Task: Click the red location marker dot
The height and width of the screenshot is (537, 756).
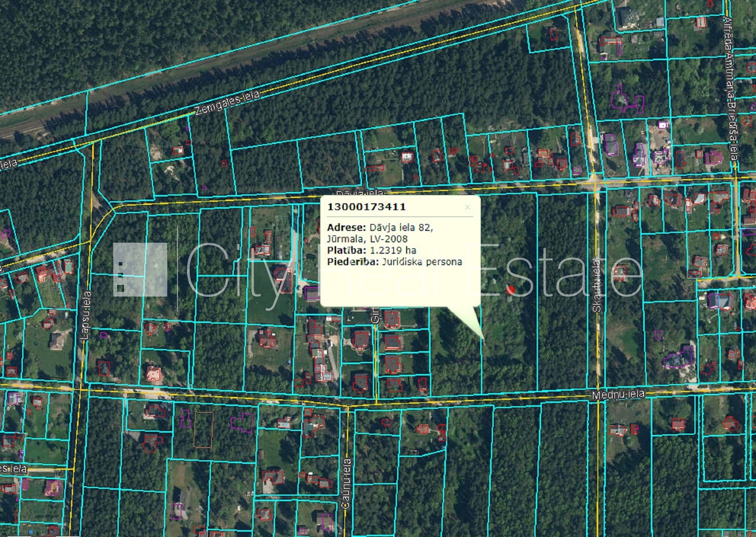Action: [510, 289]
